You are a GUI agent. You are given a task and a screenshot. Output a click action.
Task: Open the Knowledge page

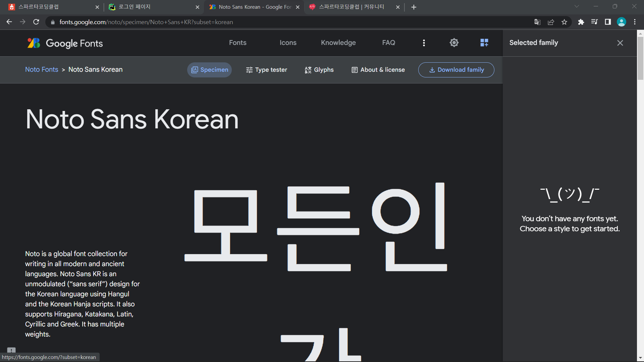point(338,43)
